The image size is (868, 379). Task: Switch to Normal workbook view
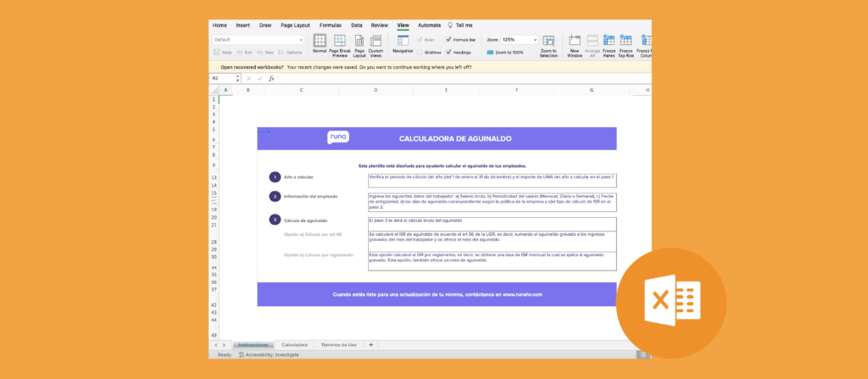click(x=320, y=44)
